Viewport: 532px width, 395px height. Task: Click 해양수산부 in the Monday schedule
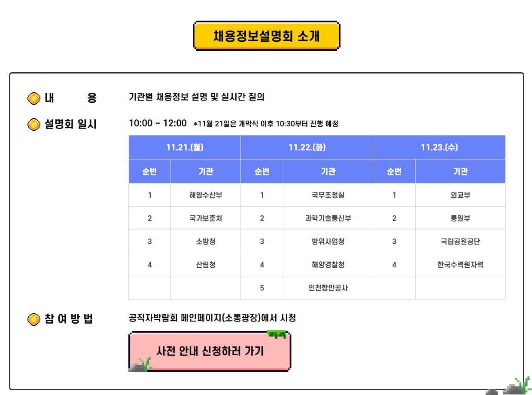pos(206,195)
